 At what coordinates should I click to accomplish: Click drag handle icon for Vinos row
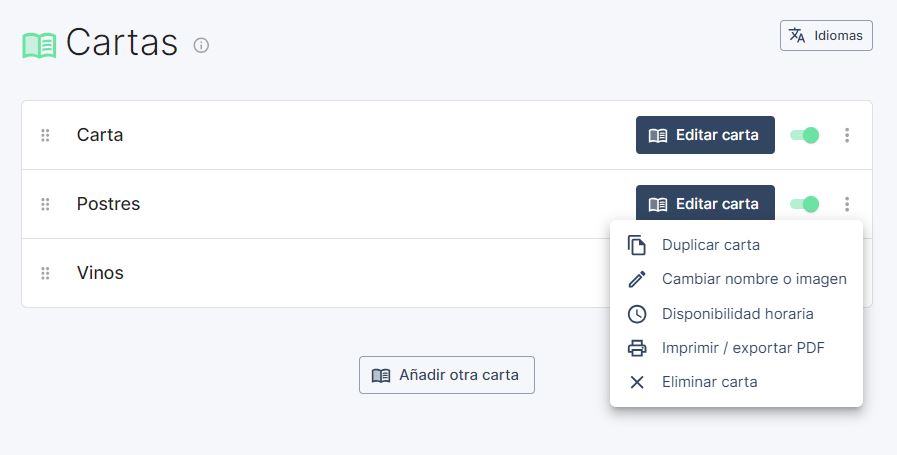coord(45,273)
